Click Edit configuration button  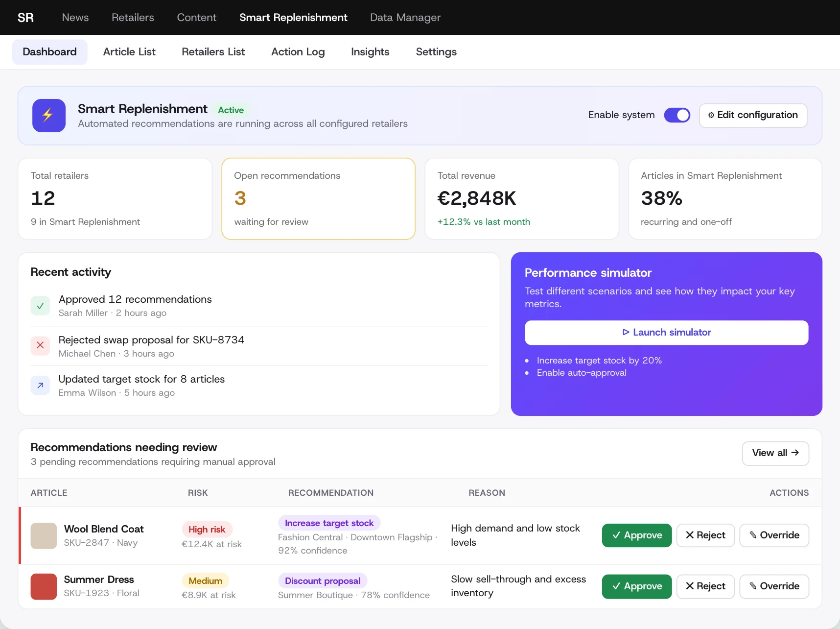[x=753, y=115]
